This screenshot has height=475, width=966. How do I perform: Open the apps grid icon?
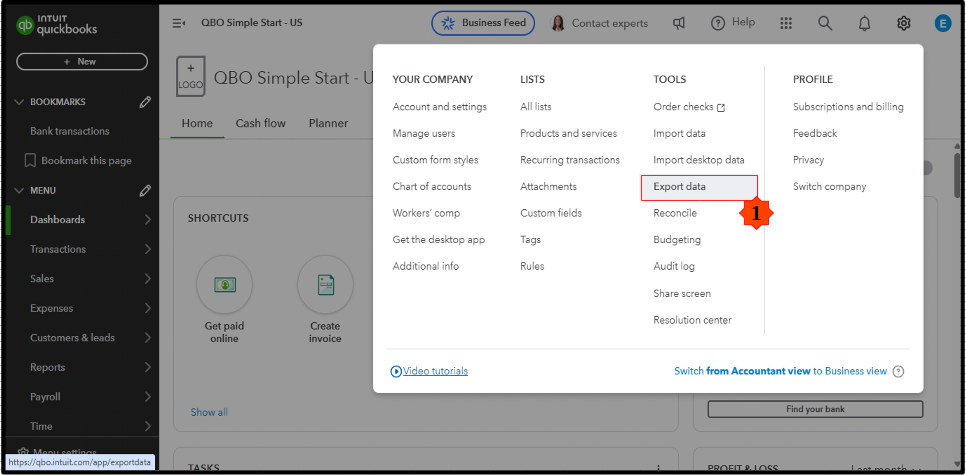tap(786, 23)
